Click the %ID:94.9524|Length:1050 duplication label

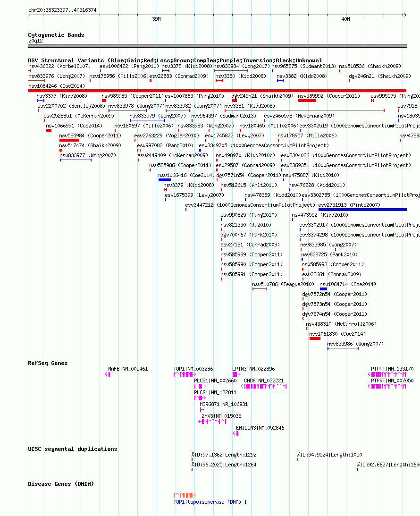[x=329, y=455]
